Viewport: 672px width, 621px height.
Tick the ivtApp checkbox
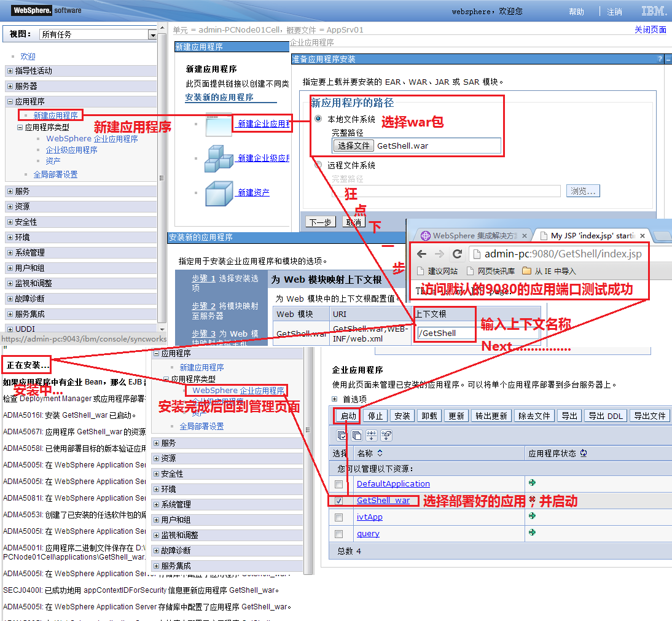click(x=339, y=518)
